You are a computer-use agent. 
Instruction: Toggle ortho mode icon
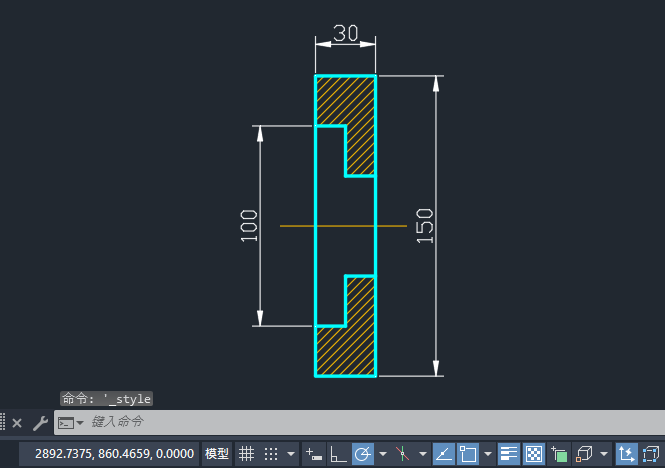(338, 454)
